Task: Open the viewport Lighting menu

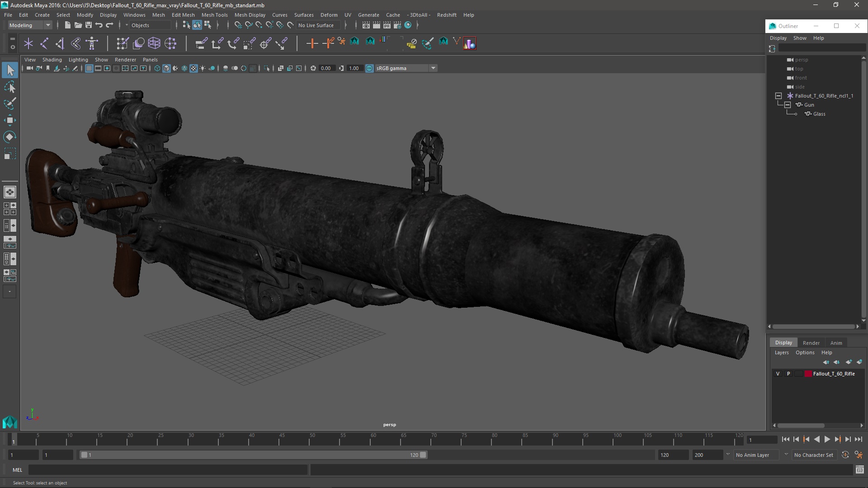Action: [x=78, y=60]
